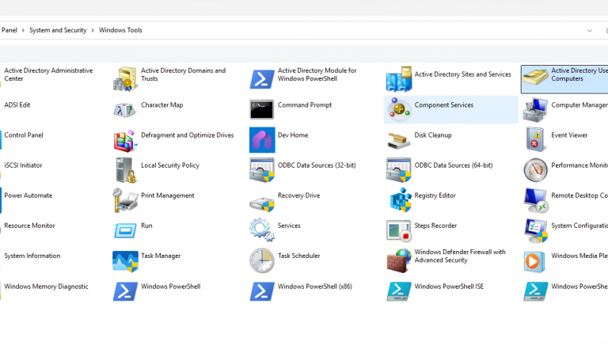This screenshot has height=364, width=608.
Task: Open Active Directory Sites and Services icon
Action: coord(399,78)
